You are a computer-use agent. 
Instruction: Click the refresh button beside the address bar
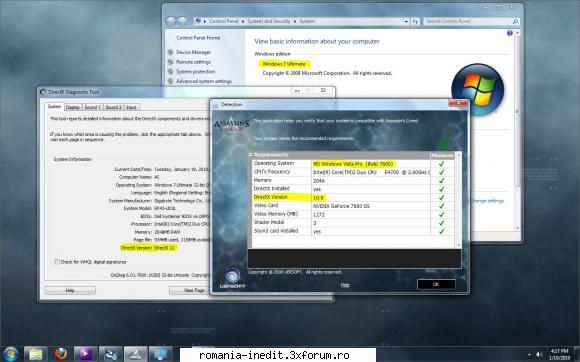pos(415,21)
